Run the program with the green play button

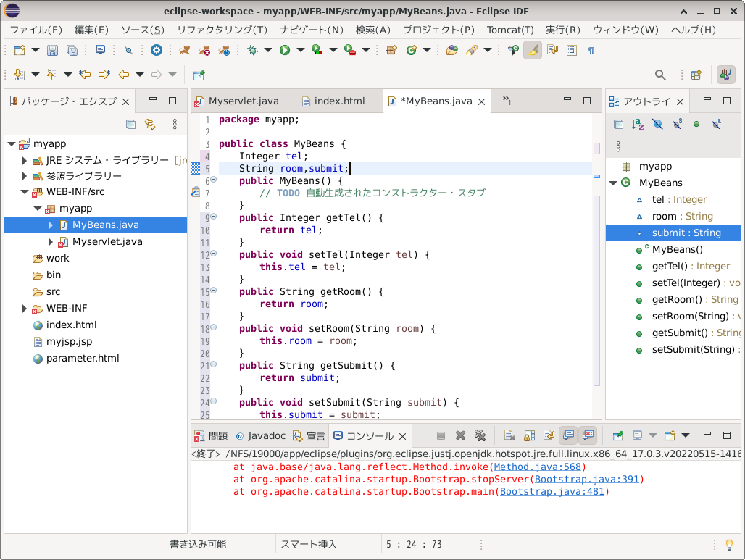click(x=285, y=50)
